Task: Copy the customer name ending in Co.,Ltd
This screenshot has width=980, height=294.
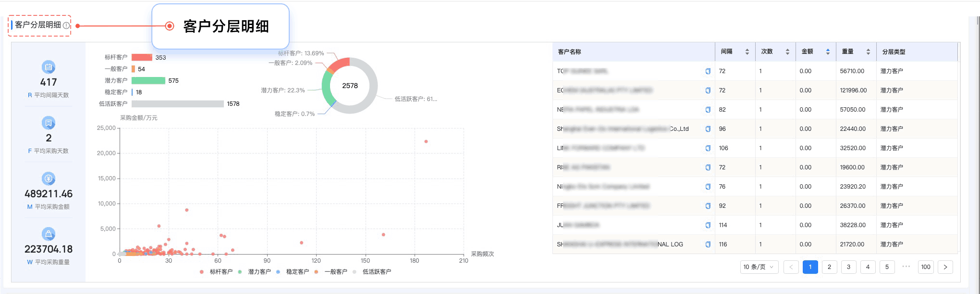Action: point(708,129)
